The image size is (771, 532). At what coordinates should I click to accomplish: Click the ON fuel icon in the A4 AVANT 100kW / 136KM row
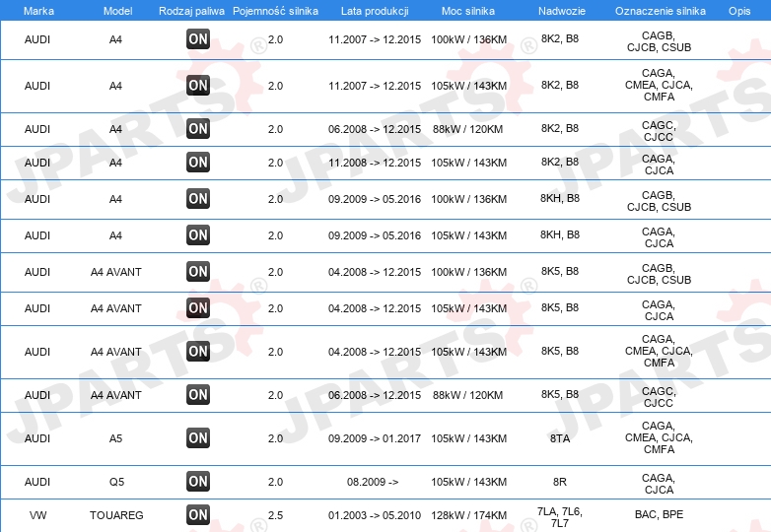point(198,271)
